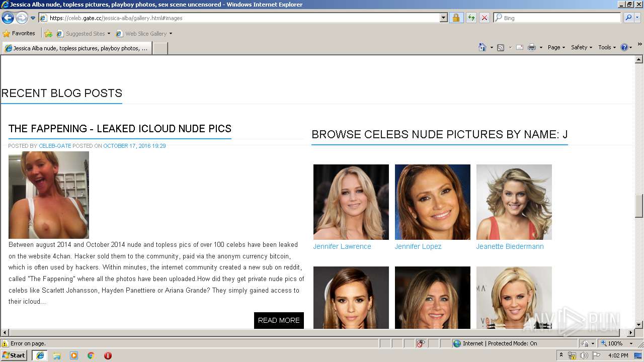Click inside the Bing search box
This screenshot has width=644, height=362.
(557, 18)
